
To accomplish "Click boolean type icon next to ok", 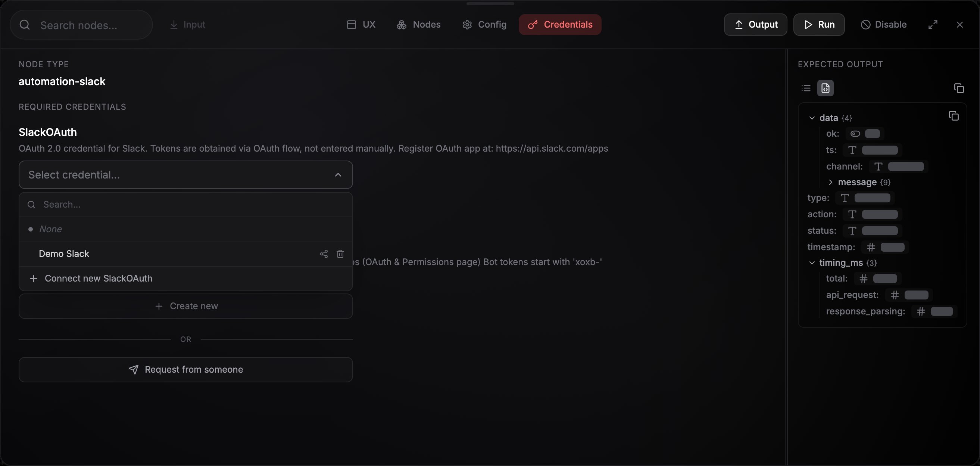I will pos(855,134).
